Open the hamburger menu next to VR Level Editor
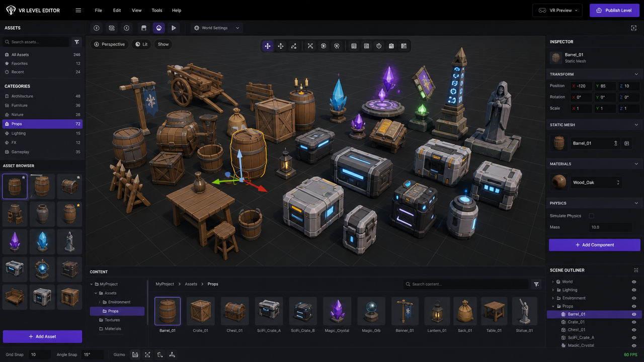This screenshot has height=362, width=644. click(x=78, y=10)
